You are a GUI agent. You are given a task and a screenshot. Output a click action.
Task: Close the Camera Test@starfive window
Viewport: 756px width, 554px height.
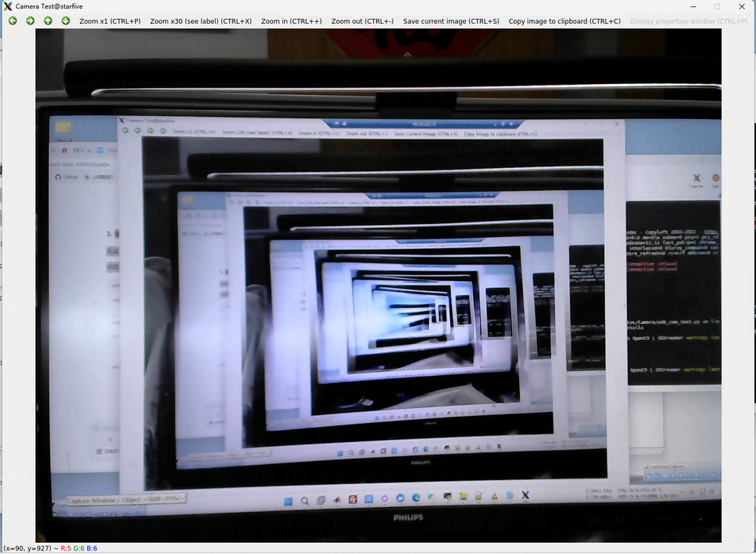pyautogui.click(x=741, y=6)
